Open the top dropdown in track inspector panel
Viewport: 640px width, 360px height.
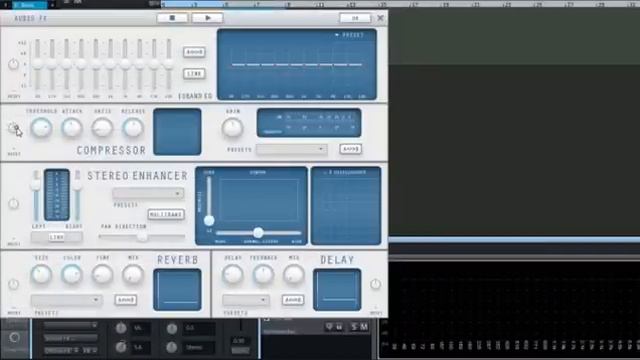(x=71, y=325)
